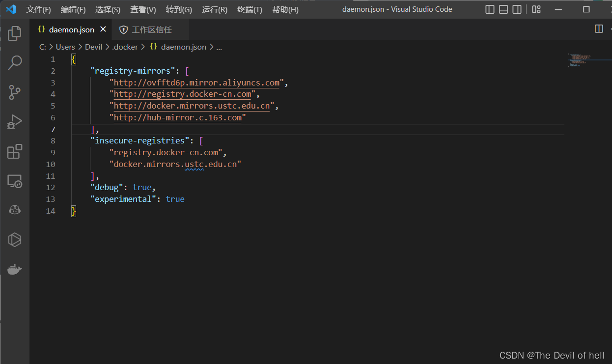Click "docker.mirrors.ustc.edu.cn" string on line 10
612x364 pixels.
(x=175, y=165)
